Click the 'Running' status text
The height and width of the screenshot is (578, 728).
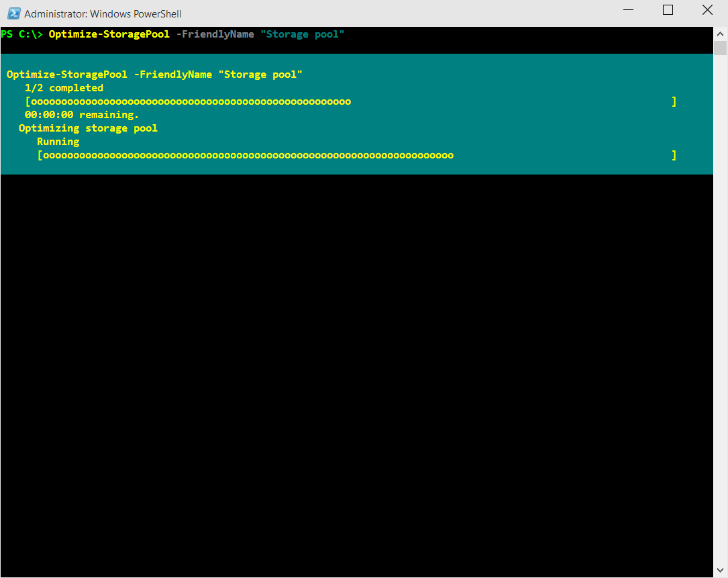click(x=58, y=142)
